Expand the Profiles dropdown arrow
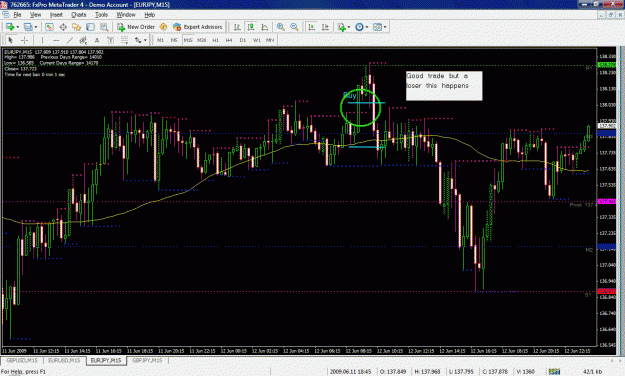 [36, 27]
